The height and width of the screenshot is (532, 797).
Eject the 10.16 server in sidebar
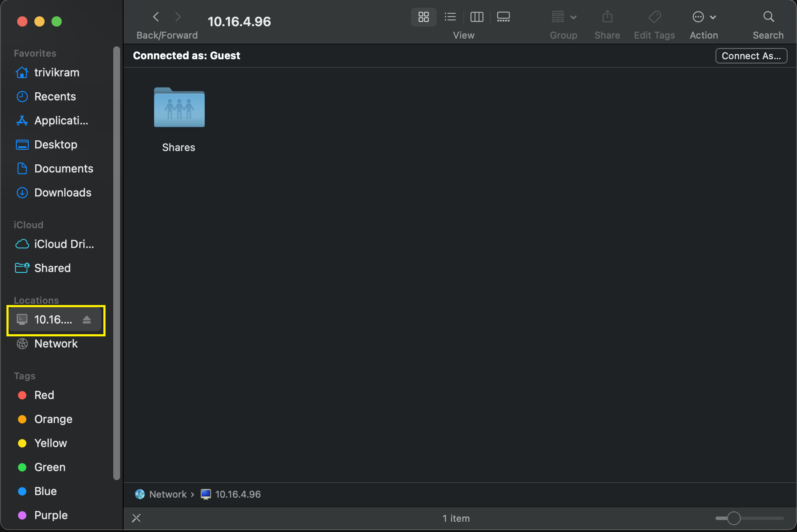pyautogui.click(x=87, y=320)
